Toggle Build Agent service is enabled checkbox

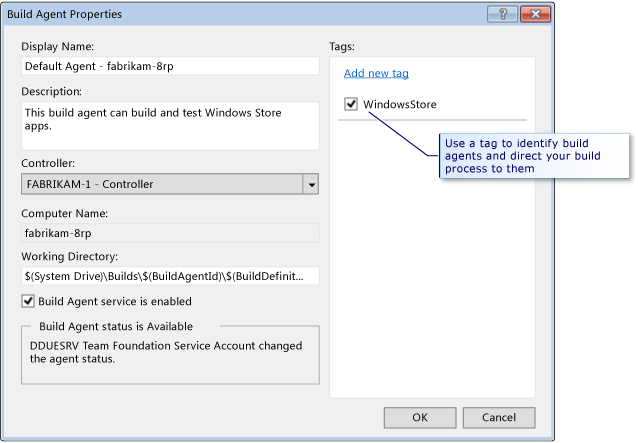pyautogui.click(x=28, y=301)
